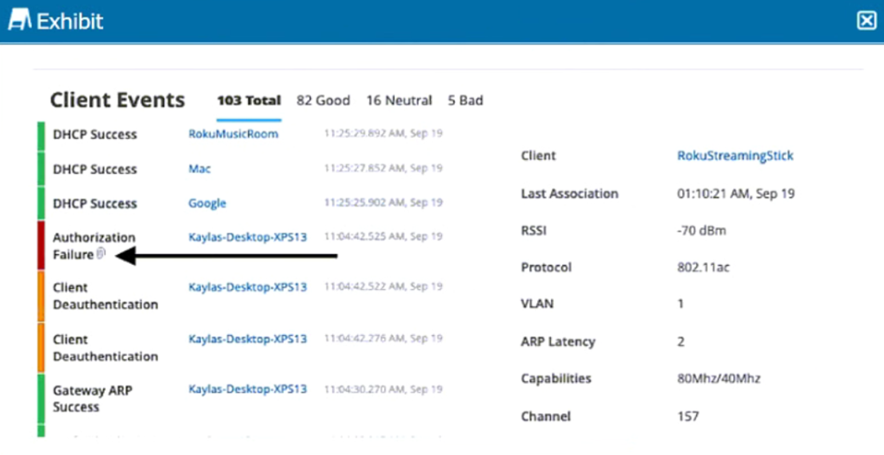This screenshot has width=884, height=455.
Task: Click the ARP Latency label
Action: (558, 342)
